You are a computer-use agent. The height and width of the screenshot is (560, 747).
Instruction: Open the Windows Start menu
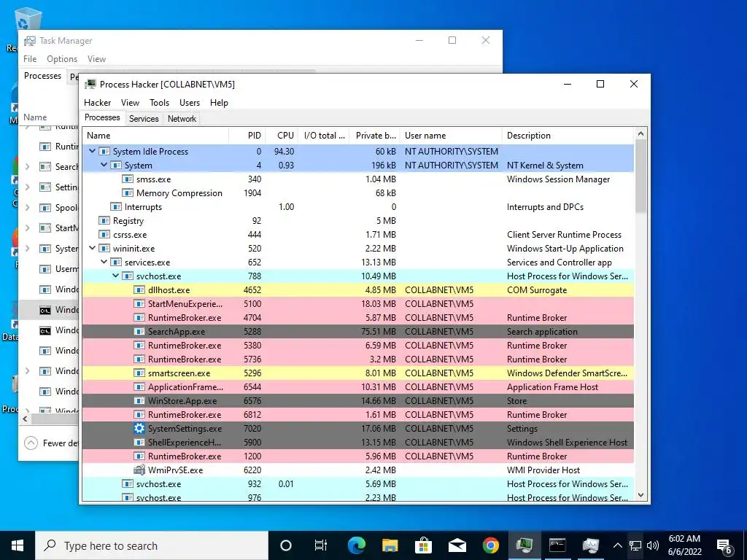(x=18, y=545)
